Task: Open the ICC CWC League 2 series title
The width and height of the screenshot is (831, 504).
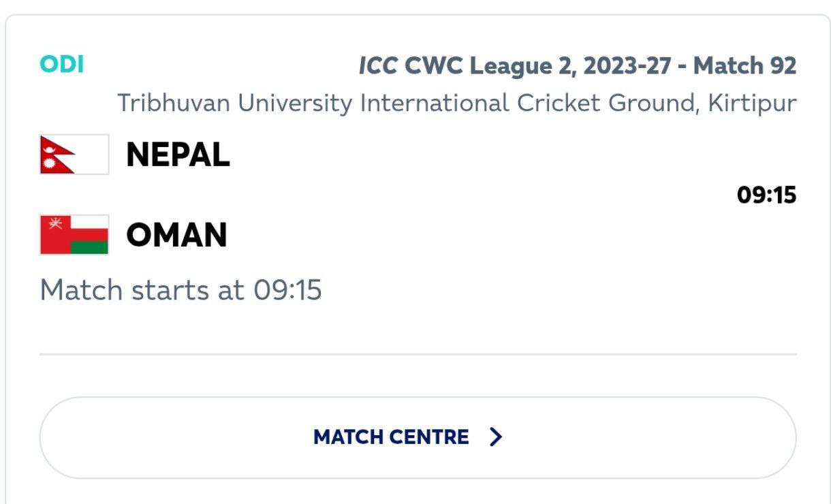Action: [578, 66]
